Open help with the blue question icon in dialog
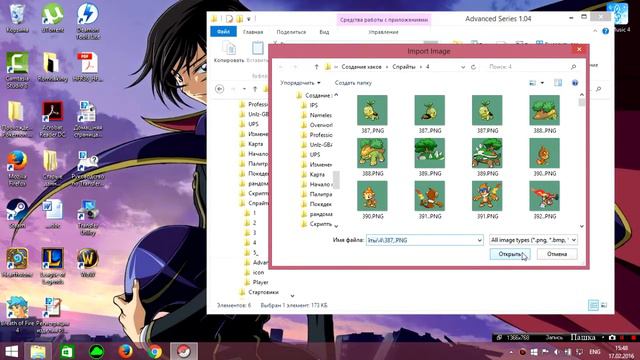Screen dimensions: 640x360 point(575,83)
